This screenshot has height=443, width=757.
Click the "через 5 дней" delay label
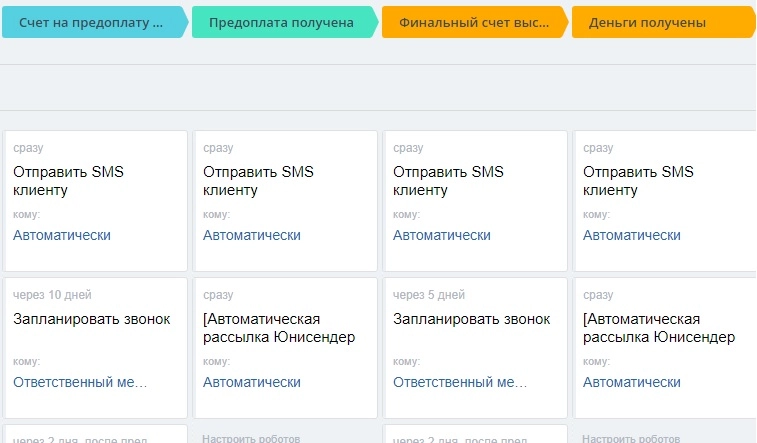point(429,295)
